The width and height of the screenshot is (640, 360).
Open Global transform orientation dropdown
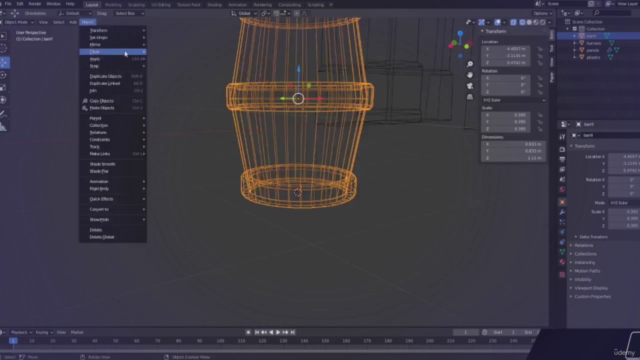[x=244, y=13]
